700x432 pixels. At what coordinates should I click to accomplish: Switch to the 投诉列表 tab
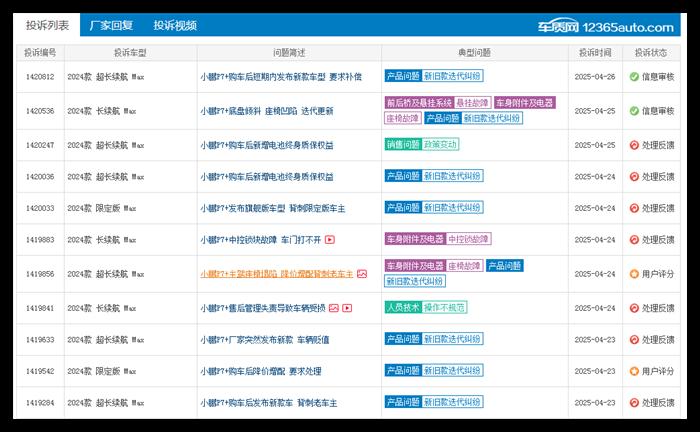click(x=47, y=25)
